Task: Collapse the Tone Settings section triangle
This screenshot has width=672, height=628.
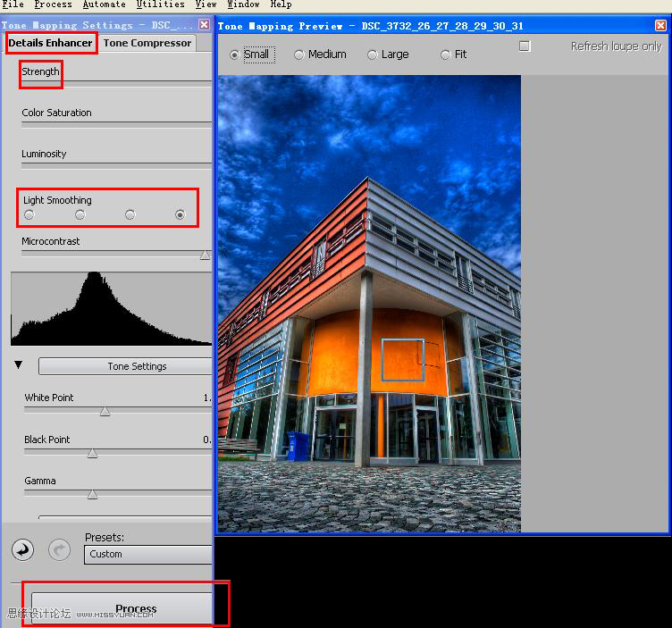Action: (18, 364)
